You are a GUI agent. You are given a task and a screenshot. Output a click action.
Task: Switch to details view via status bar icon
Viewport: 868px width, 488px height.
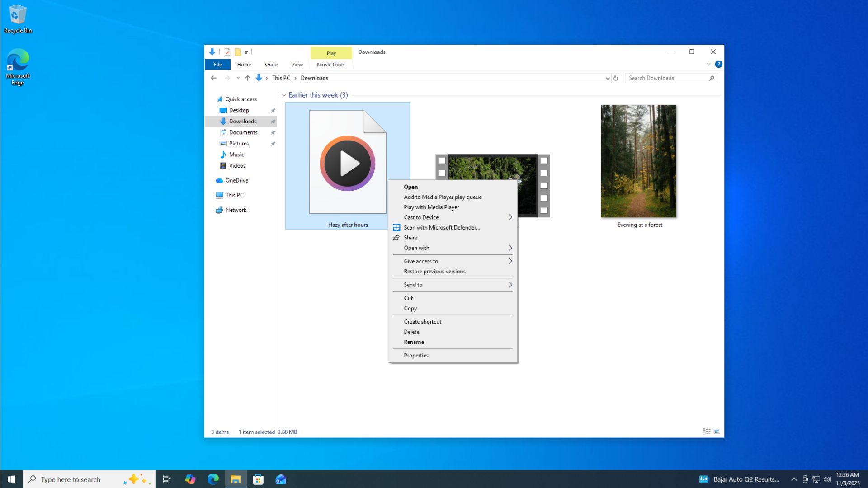coord(707,432)
